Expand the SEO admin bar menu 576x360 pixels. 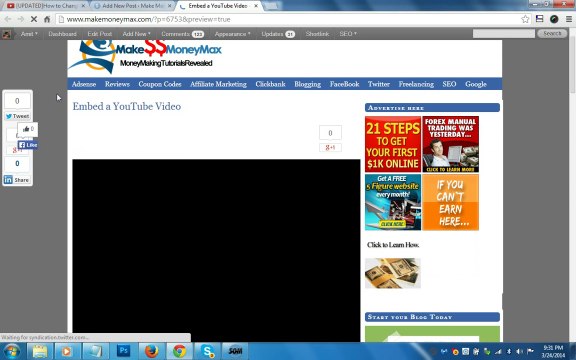[348, 34]
